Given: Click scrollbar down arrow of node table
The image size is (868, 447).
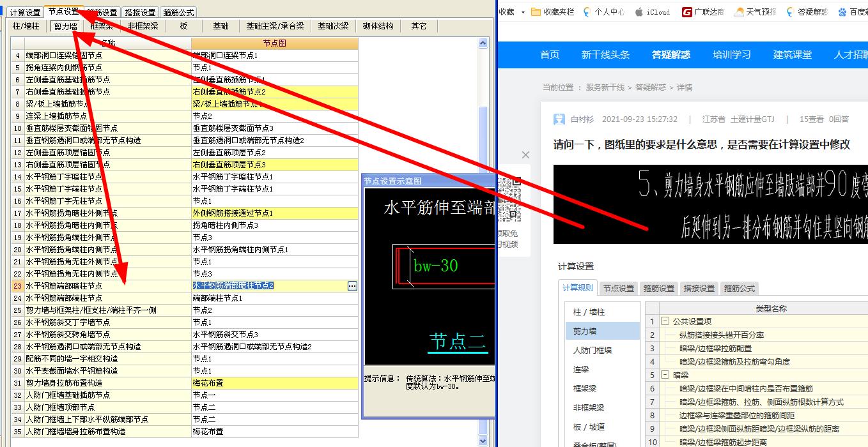Looking at the screenshot, I should tap(483, 441).
